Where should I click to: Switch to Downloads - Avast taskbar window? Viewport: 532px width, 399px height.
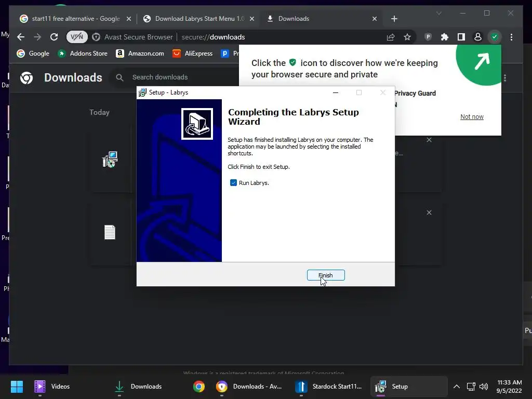coord(249,387)
